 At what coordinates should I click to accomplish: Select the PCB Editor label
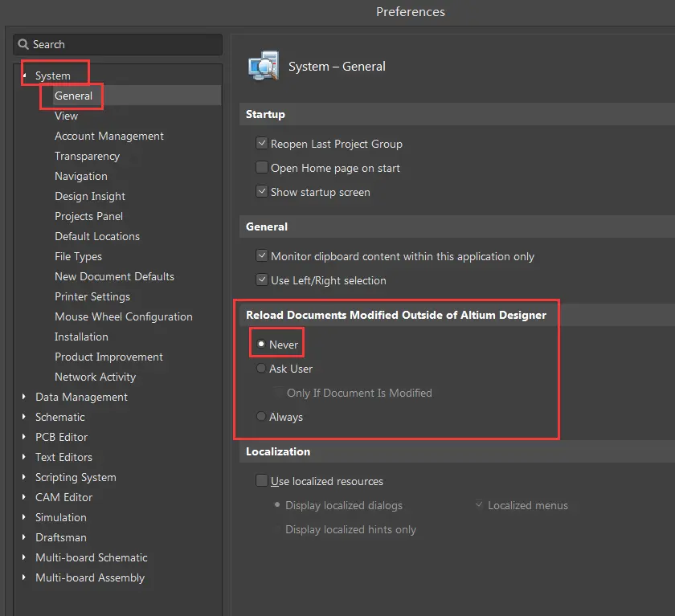point(62,437)
